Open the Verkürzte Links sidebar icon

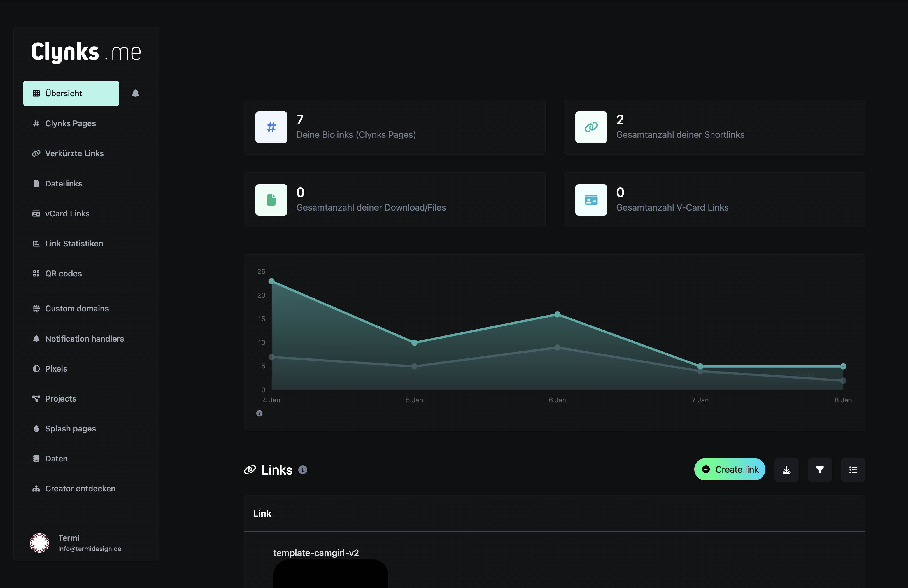(36, 153)
